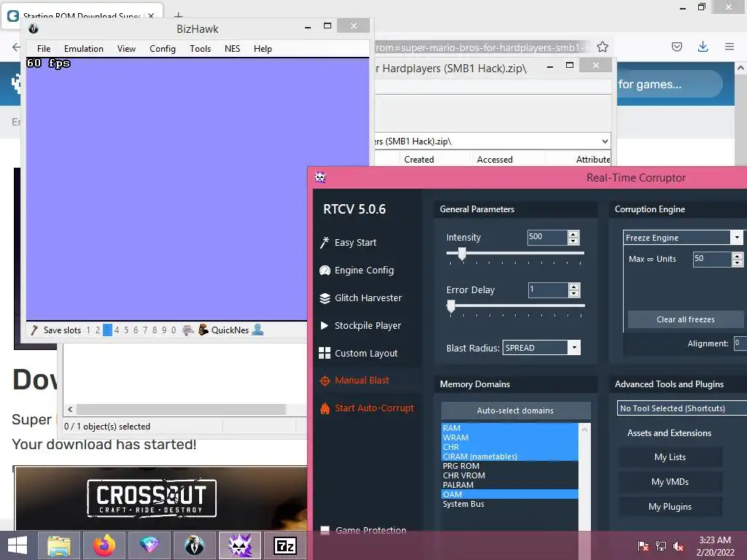Select save slot 5 in BizHawk
This screenshot has height=560, width=747.
coord(126,330)
